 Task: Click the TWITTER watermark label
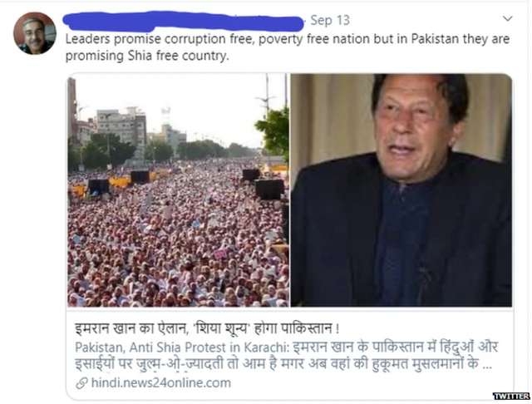click(511, 396)
